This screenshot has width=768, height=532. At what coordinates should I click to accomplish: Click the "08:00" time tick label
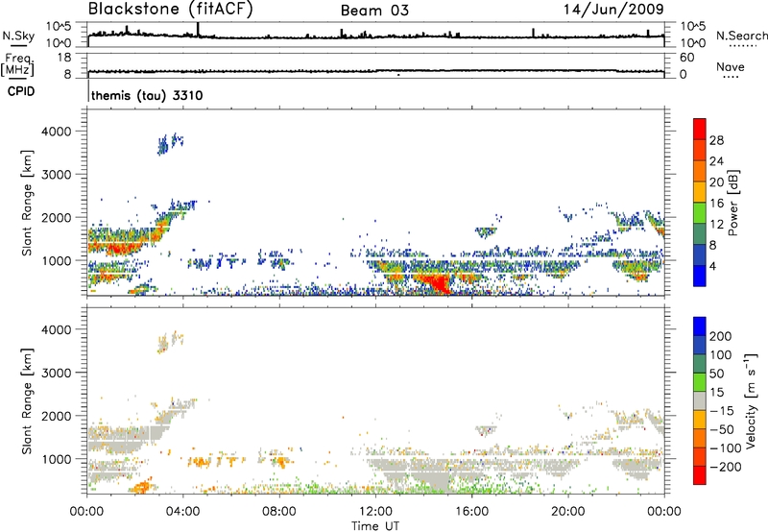pos(278,512)
